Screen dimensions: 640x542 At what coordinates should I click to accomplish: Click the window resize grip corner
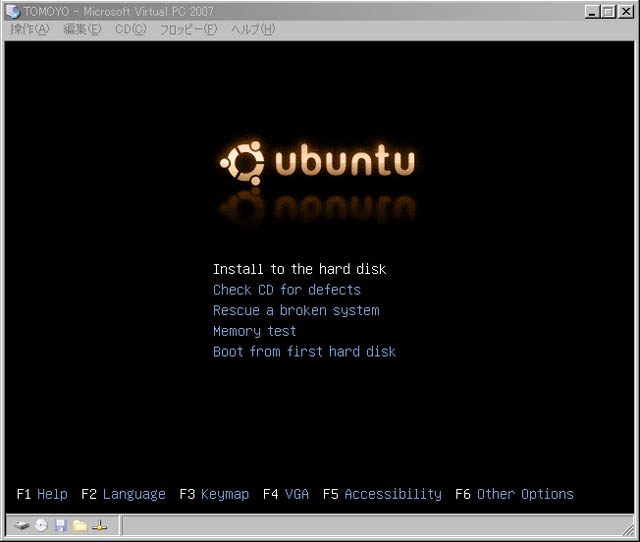tap(628, 529)
